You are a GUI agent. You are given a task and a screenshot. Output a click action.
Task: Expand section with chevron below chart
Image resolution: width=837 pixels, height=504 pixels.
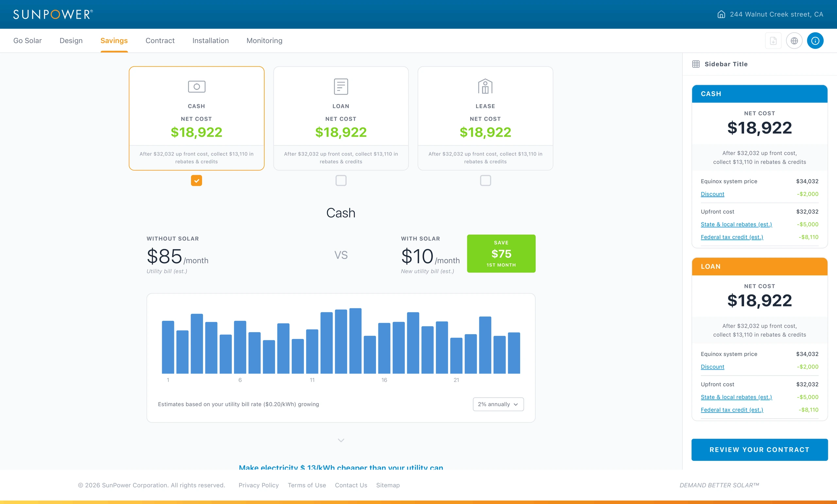click(341, 440)
